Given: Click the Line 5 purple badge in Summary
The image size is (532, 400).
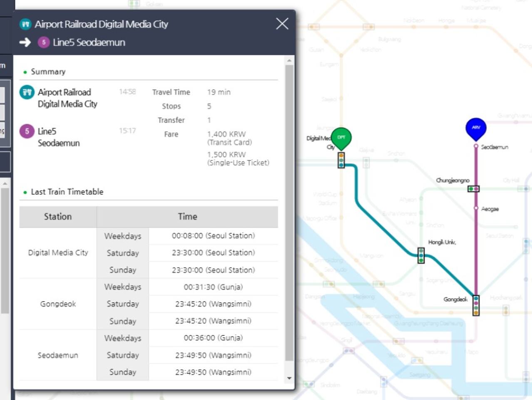Looking at the screenshot, I should [x=27, y=131].
